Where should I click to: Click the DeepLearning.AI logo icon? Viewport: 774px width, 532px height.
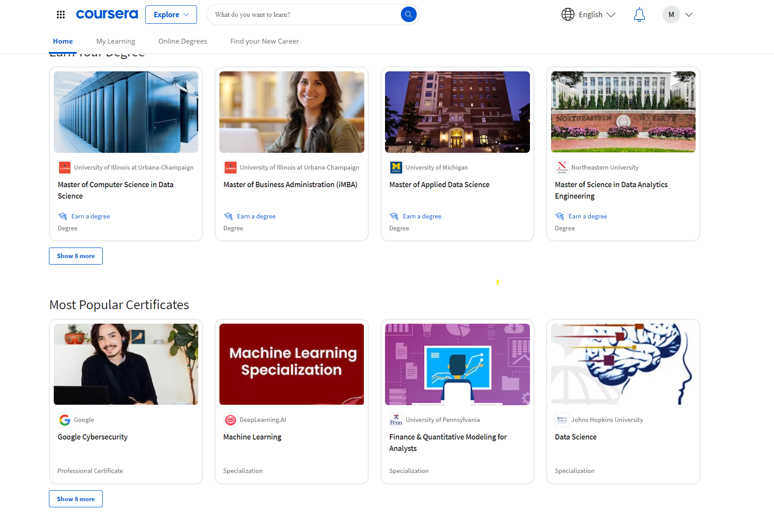[230, 420]
